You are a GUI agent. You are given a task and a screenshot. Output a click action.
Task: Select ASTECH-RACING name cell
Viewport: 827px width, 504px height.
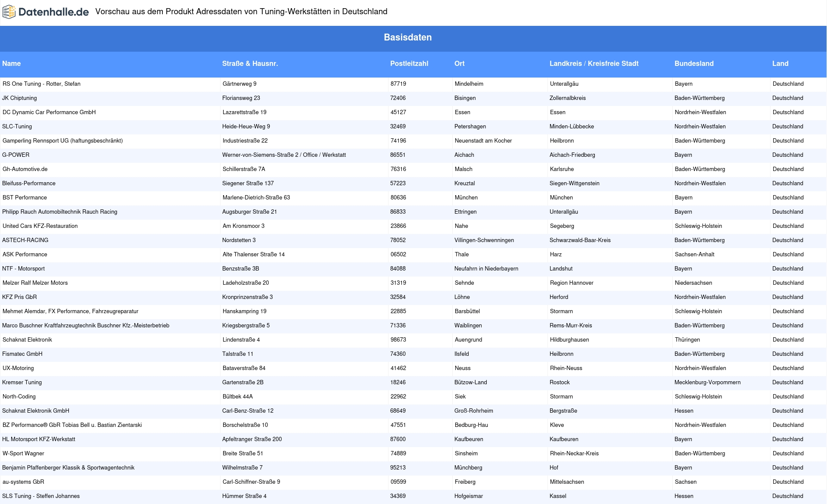[x=25, y=240]
